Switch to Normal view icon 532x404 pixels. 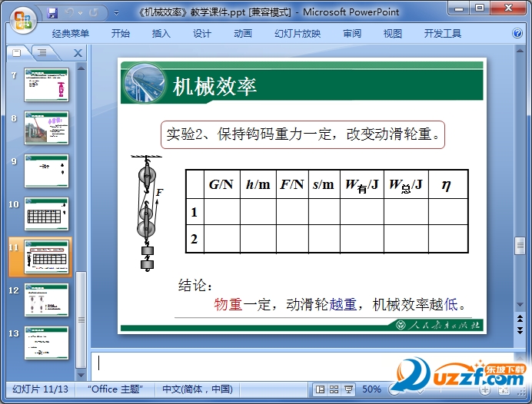[x=320, y=389]
